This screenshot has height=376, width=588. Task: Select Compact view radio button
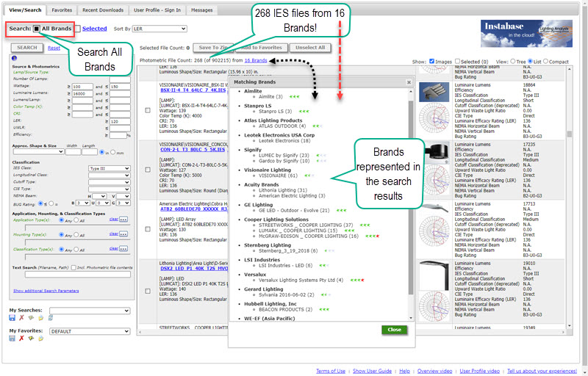coord(545,61)
